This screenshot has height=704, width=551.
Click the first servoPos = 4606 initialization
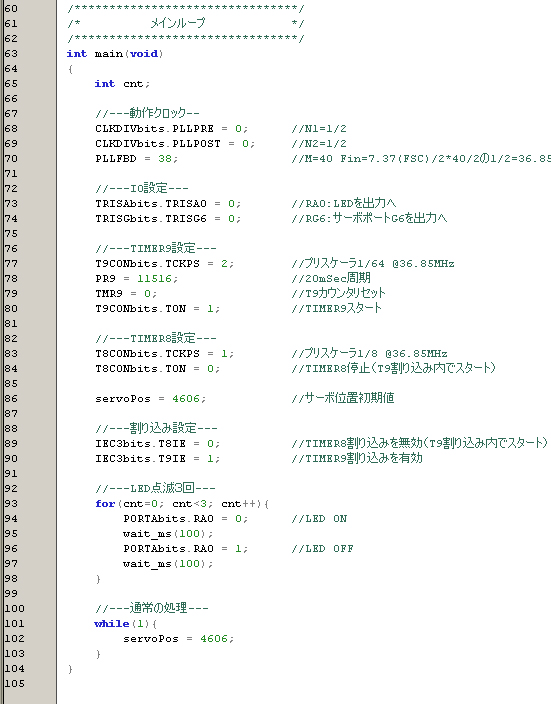(150, 399)
